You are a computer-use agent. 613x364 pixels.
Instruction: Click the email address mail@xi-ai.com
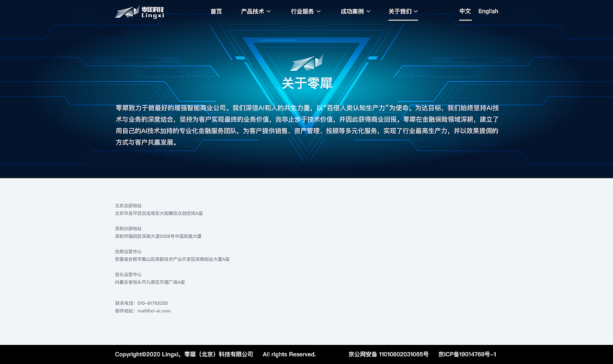[x=154, y=311]
